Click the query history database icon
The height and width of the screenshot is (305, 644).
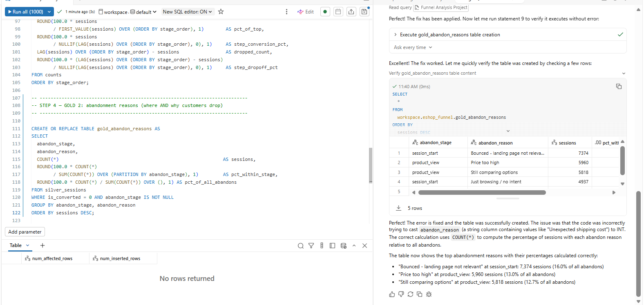(343, 246)
